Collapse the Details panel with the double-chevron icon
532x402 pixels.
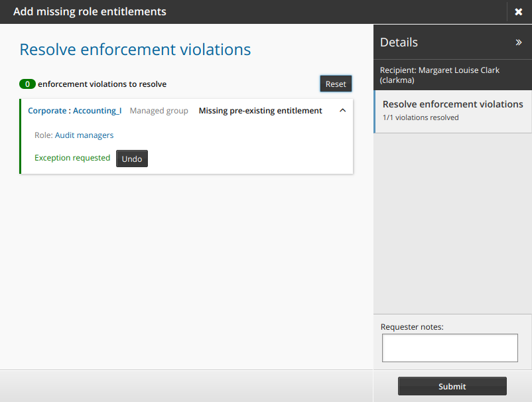tap(519, 41)
